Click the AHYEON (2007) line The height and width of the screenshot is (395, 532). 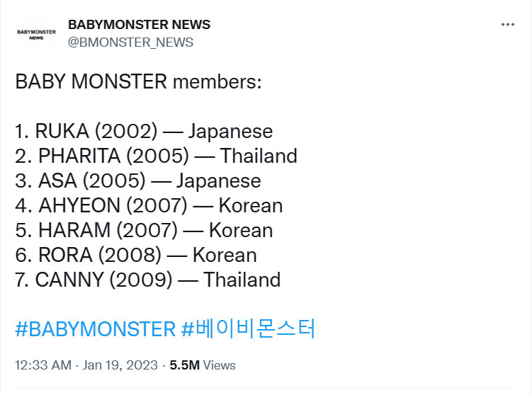coord(149,205)
